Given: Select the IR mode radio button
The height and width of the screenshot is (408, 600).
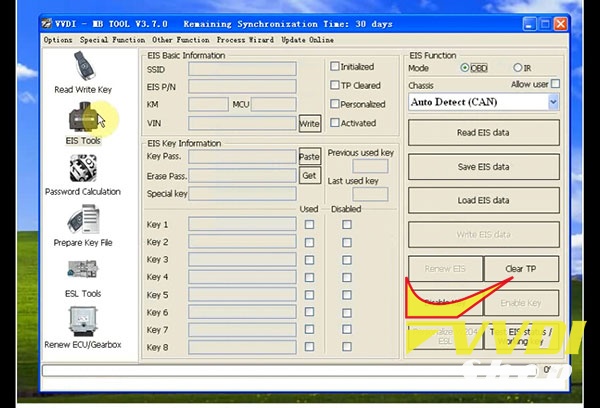Looking at the screenshot, I should [518, 68].
